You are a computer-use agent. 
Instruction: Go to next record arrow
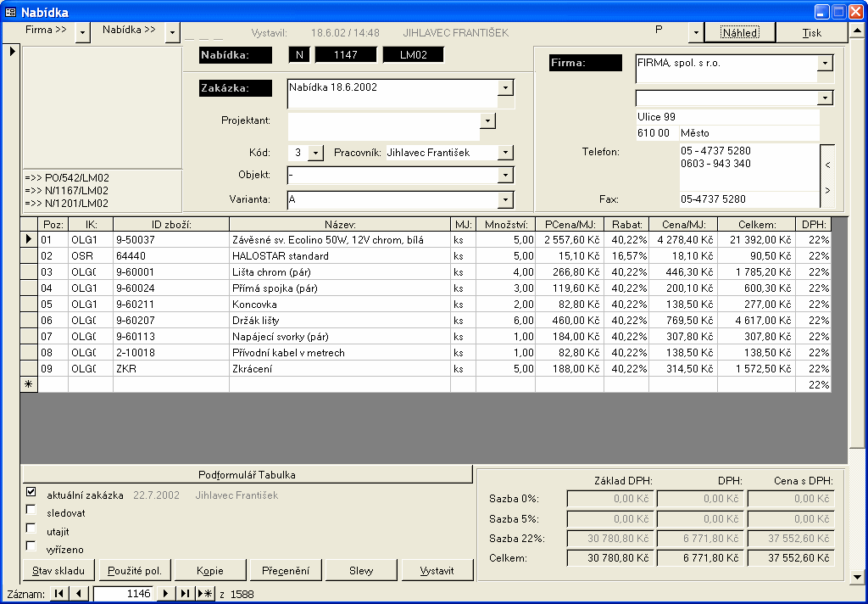click(166, 594)
